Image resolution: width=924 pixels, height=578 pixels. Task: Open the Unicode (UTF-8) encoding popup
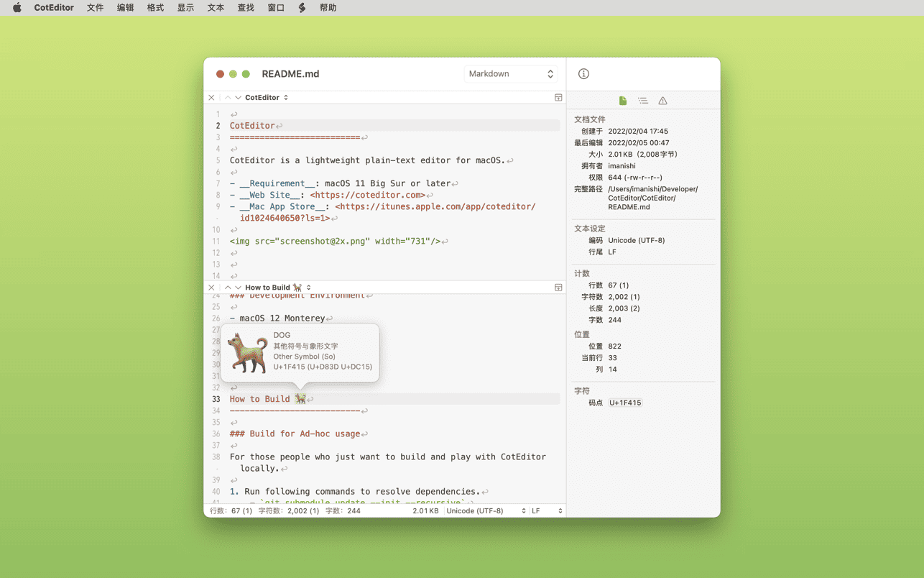tap(486, 511)
